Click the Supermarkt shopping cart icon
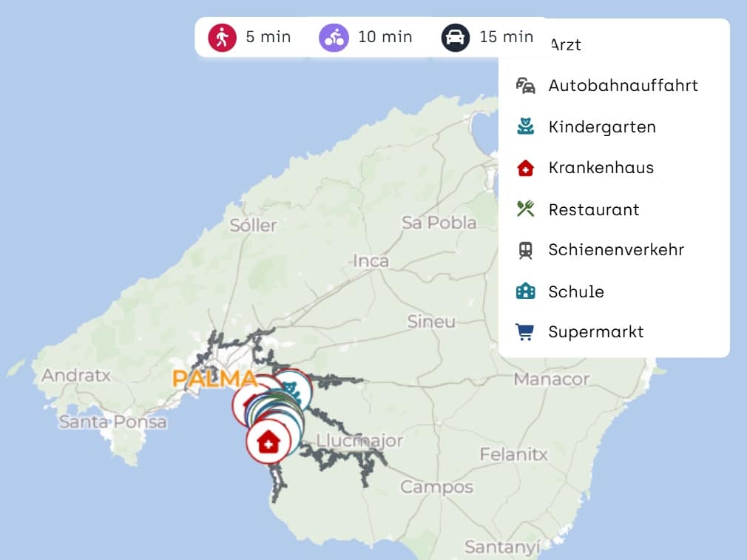Screen dimensions: 747x560 coord(525,331)
